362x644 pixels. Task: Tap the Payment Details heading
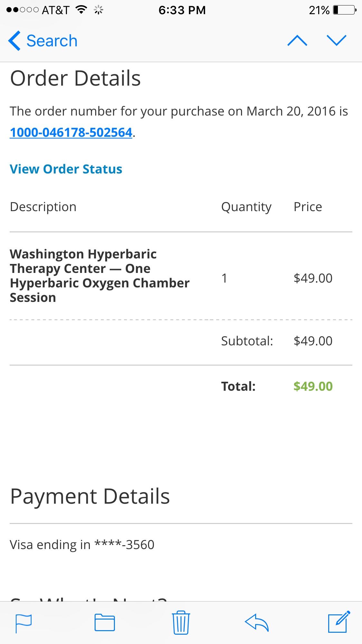pos(90,496)
